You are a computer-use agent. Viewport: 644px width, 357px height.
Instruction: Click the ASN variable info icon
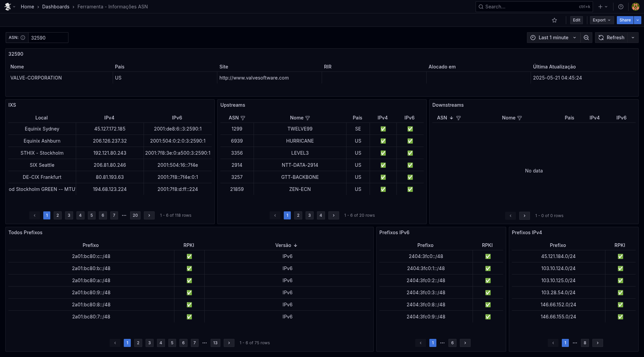pos(23,38)
